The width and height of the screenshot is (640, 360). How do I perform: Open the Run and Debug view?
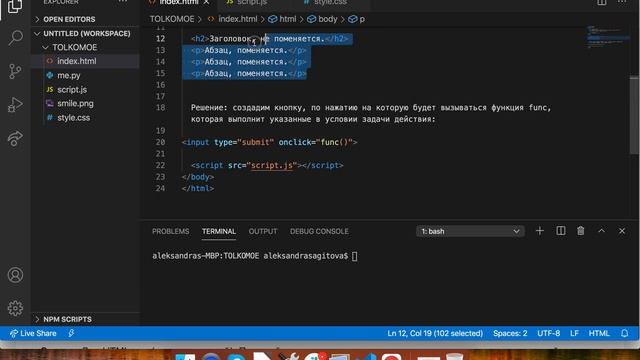click(x=16, y=105)
